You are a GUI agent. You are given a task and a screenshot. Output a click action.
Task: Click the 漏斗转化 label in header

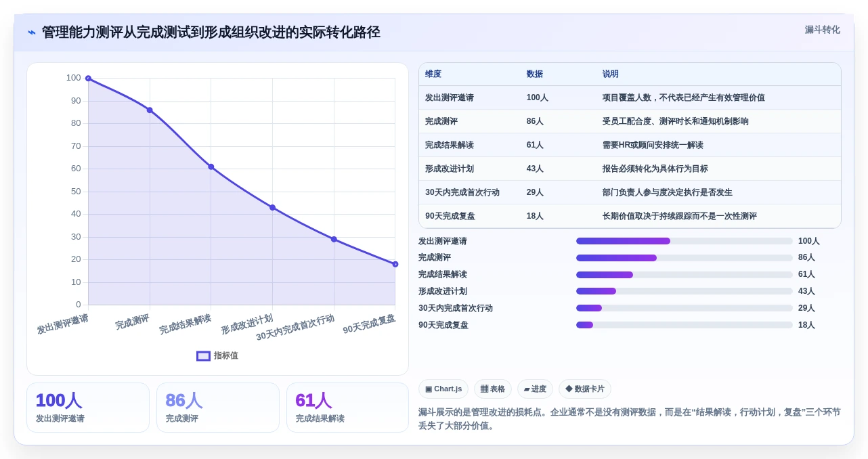tap(822, 30)
